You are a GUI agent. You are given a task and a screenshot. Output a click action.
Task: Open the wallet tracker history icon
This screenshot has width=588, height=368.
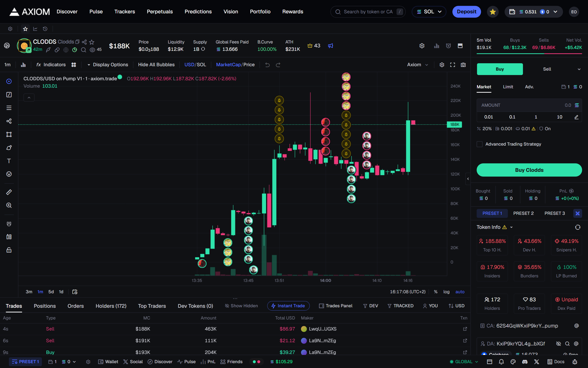(x=45, y=29)
